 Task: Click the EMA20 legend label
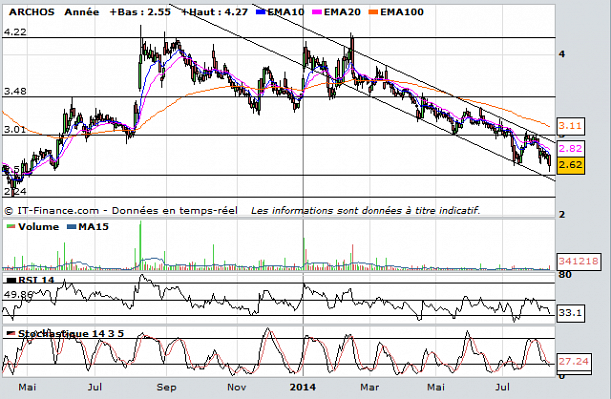tap(342, 12)
